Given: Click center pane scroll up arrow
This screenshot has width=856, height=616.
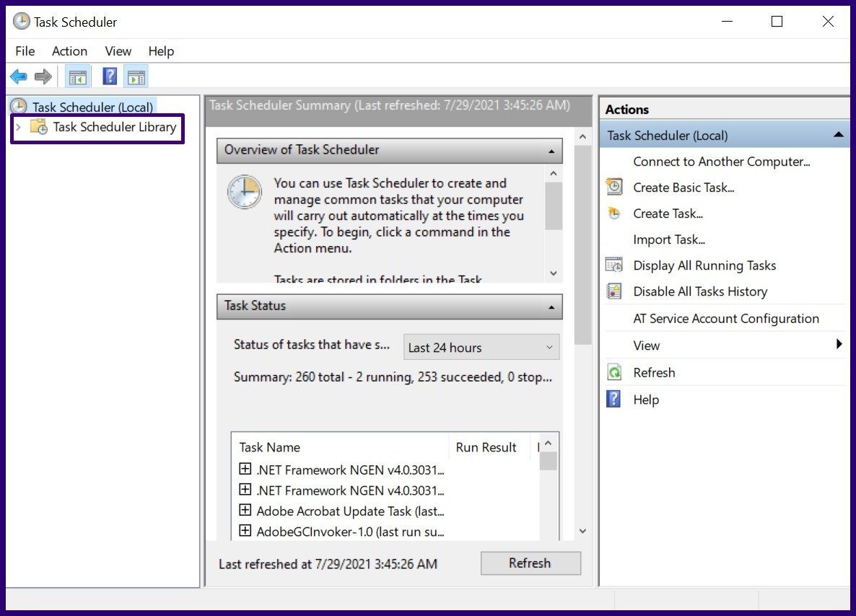Looking at the screenshot, I should [582, 136].
